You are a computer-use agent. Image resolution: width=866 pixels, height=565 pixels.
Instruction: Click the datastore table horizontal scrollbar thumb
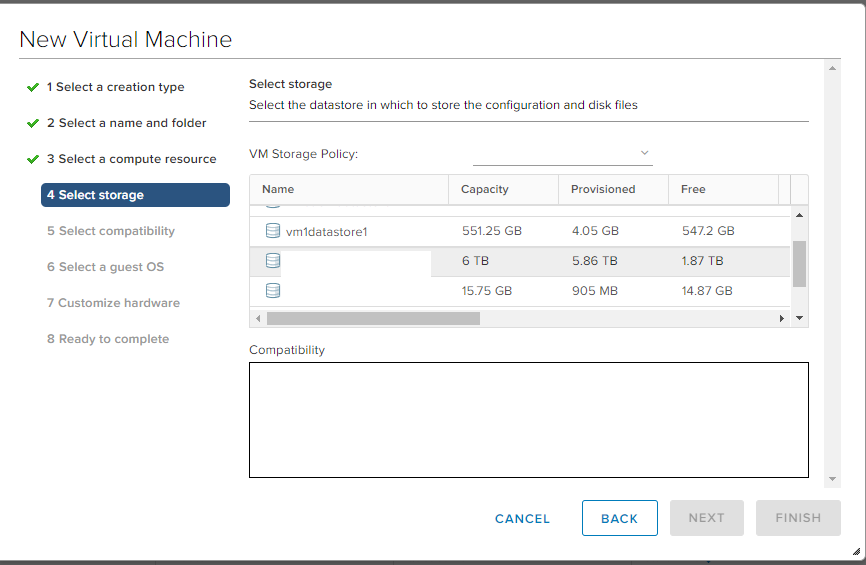[373, 318]
